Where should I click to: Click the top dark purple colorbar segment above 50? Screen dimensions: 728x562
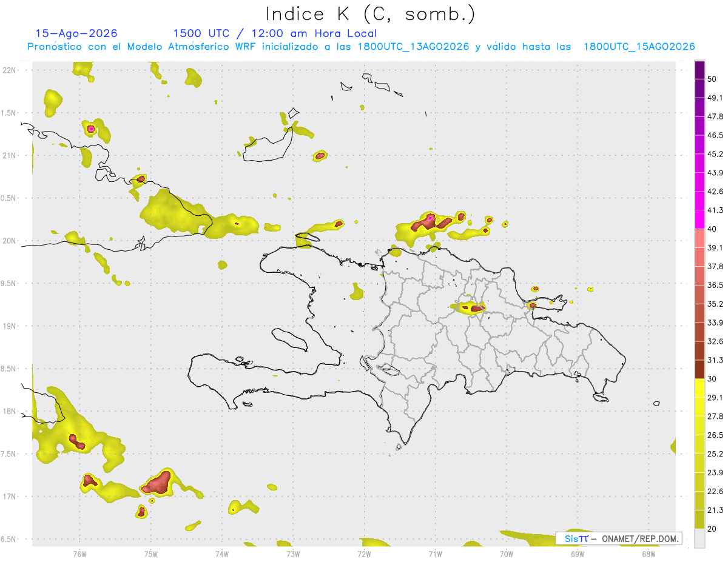click(x=700, y=71)
